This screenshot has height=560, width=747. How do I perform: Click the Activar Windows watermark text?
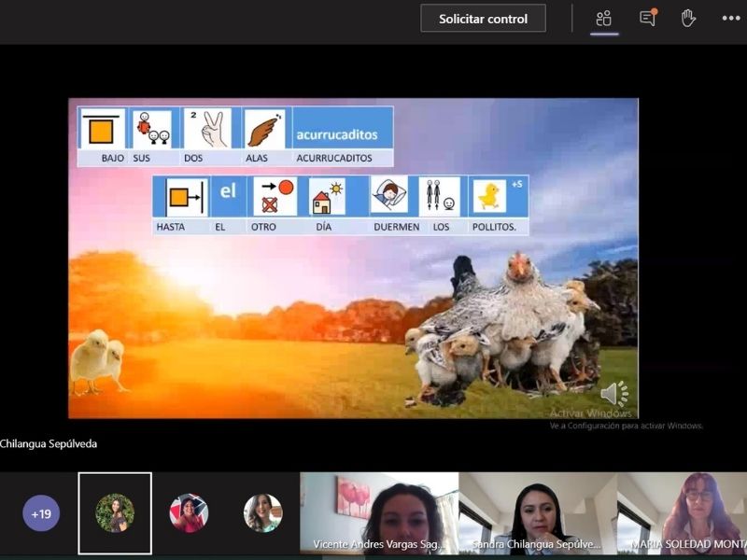590,413
